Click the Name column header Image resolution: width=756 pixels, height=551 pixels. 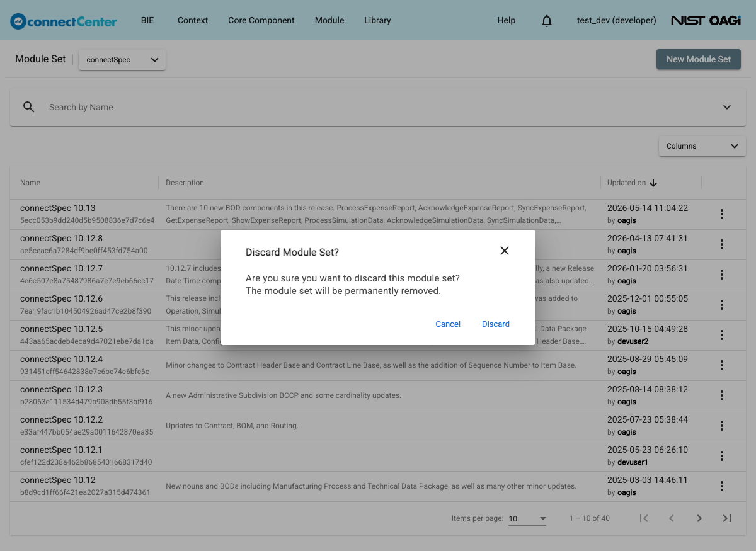point(30,183)
